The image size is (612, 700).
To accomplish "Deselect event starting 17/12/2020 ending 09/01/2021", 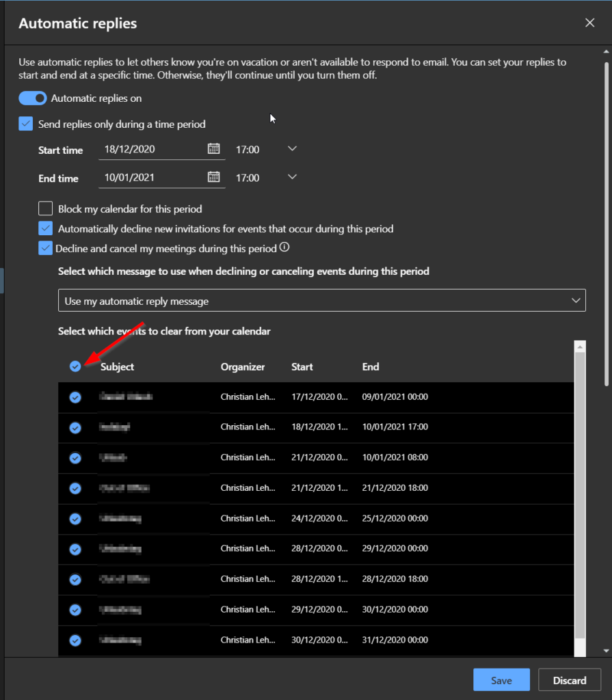I will pyautogui.click(x=75, y=396).
